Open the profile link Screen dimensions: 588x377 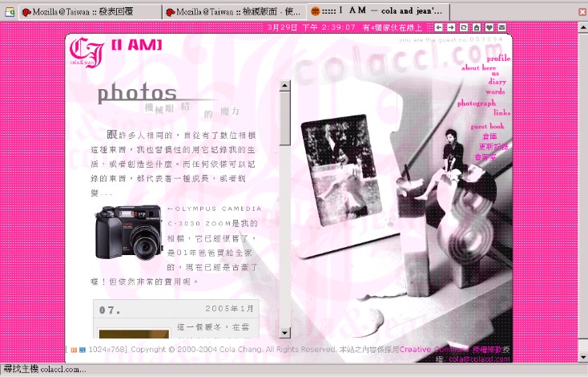[497, 59]
